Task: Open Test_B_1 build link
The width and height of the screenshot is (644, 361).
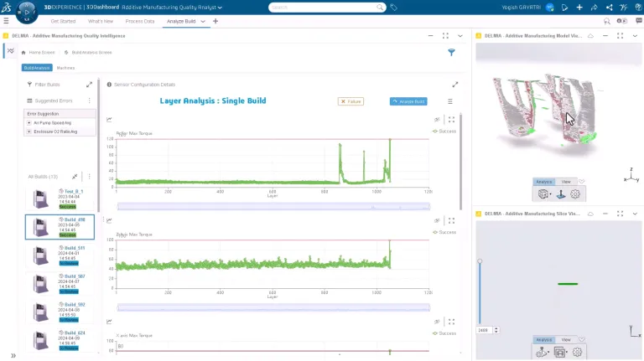Action: [x=74, y=192]
